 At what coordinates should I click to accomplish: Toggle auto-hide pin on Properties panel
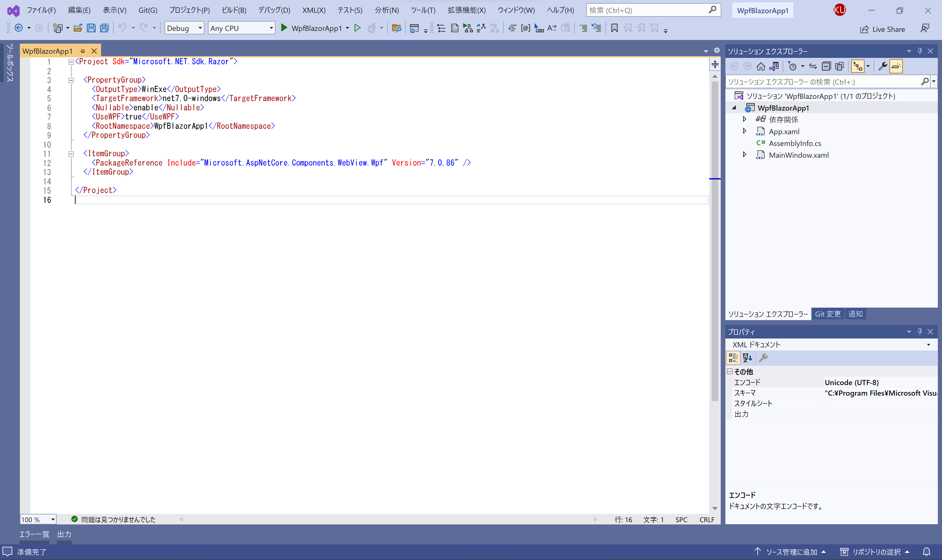(x=920, y=332)
